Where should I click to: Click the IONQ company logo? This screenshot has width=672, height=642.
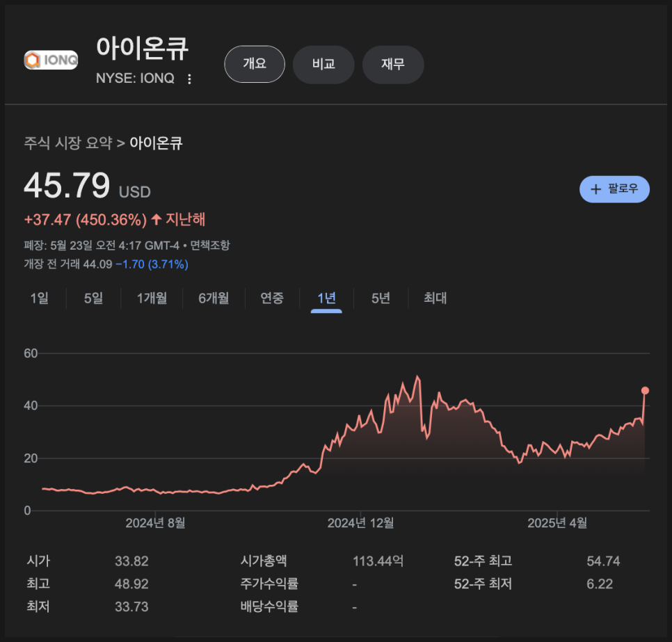click(51, 60)
